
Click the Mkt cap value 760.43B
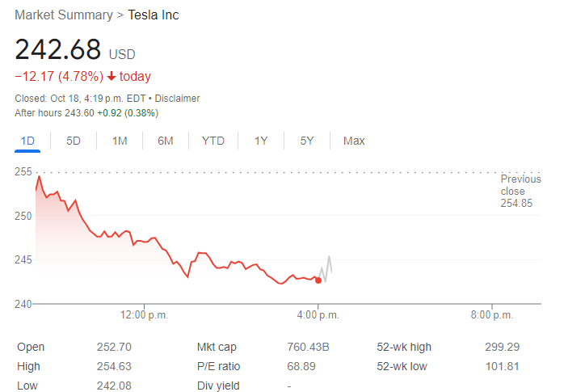308,347
